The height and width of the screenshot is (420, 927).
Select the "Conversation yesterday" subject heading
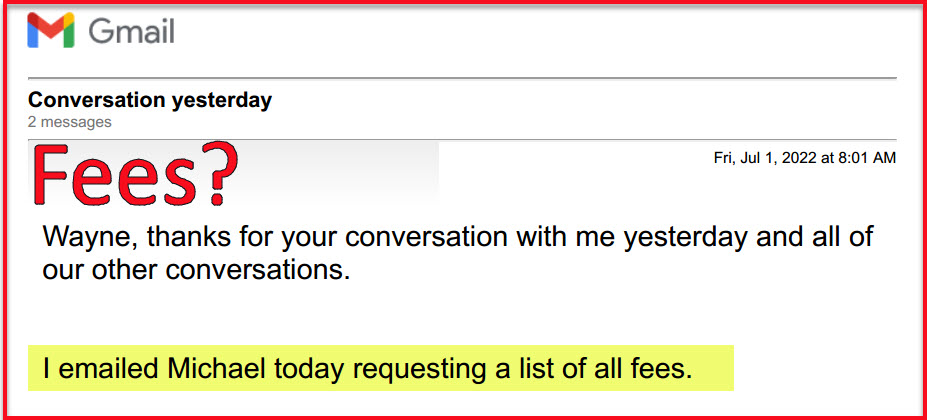150,100
